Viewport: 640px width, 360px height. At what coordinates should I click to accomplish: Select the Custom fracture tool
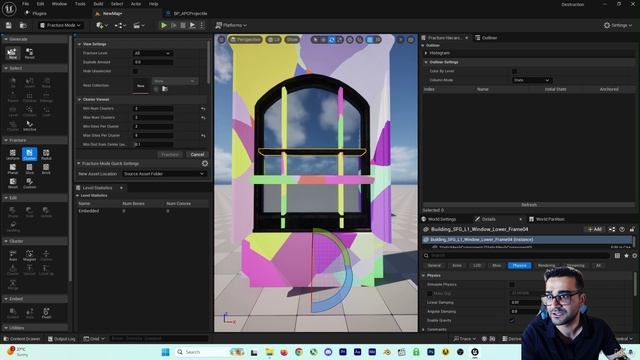pyautogui.click(x=29, y=183)
